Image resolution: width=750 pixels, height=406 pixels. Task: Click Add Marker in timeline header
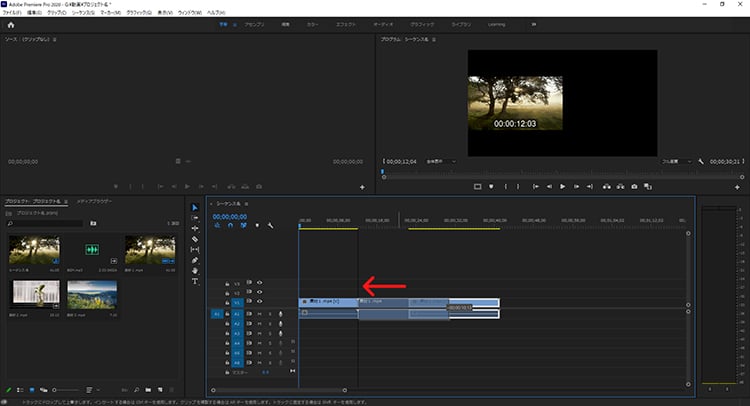[x=257, y=225]
